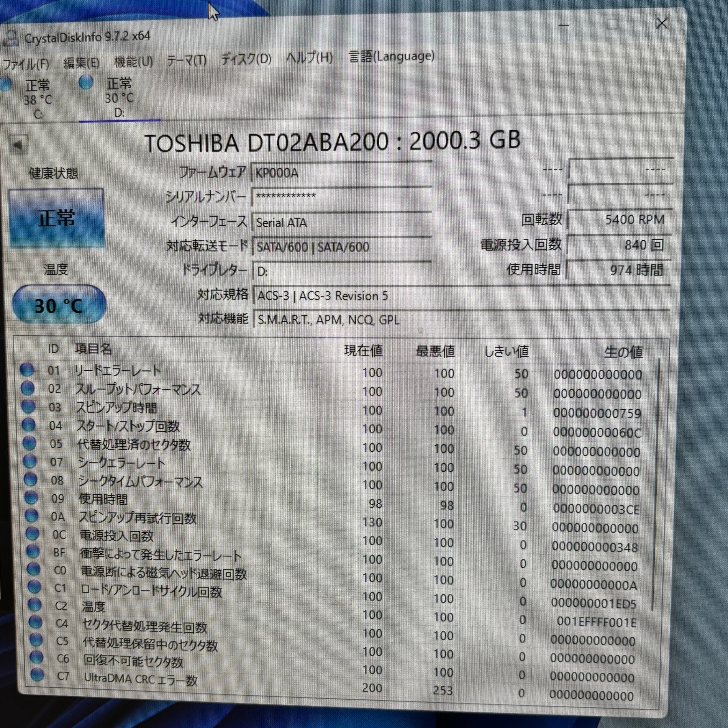The width and height of the screenshot is (728, 728).
Task: Click status circle icon for drive D:
Action: [86, 82]
